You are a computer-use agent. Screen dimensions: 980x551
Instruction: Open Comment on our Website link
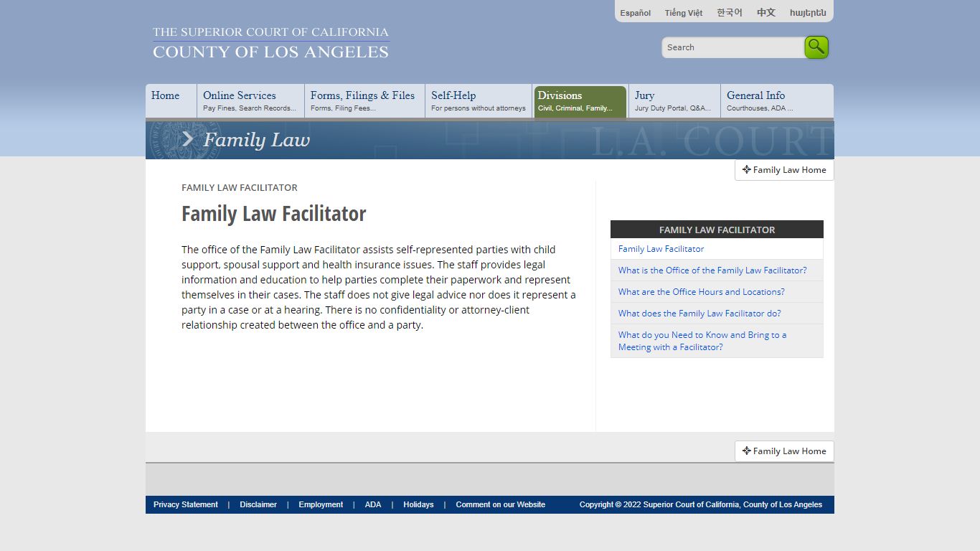click(x=500, y=504)
